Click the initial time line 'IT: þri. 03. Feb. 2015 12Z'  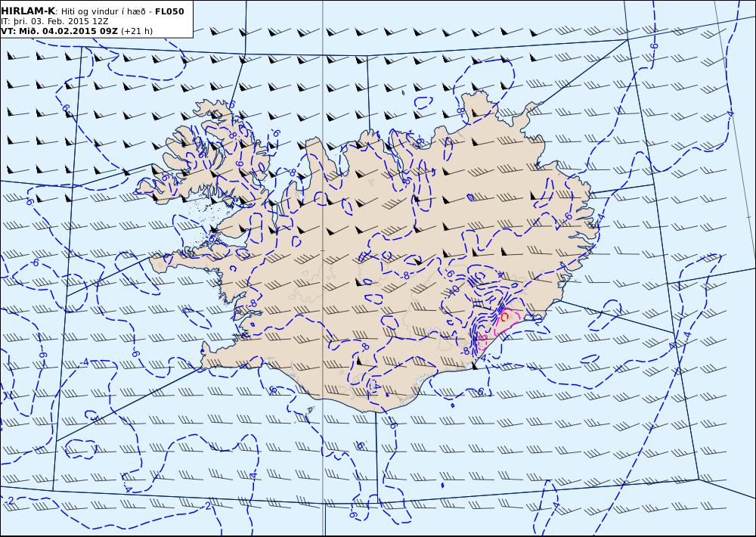[x=54, y=21]
